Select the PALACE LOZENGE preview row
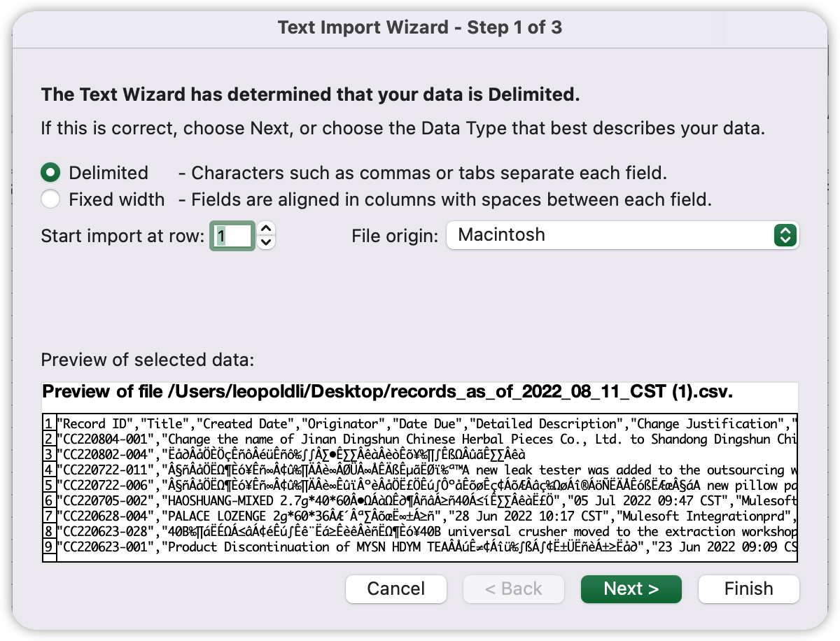This screenshot has width=840, height=641. [420, 516]
